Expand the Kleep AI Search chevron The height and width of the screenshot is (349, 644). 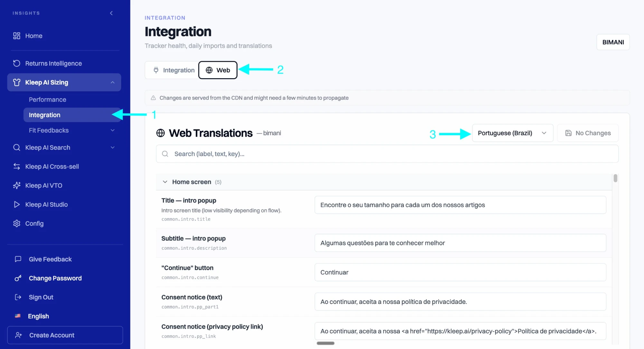point(112,147)
